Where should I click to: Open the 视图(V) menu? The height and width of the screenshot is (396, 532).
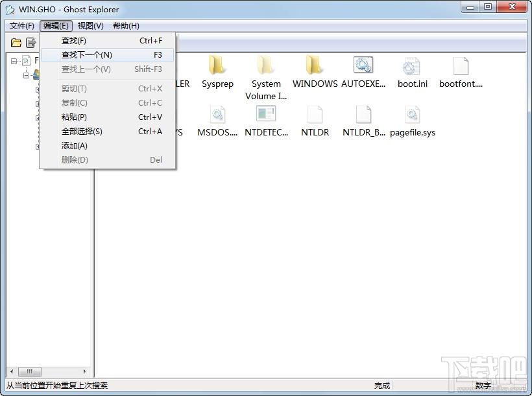click(91, 26)
